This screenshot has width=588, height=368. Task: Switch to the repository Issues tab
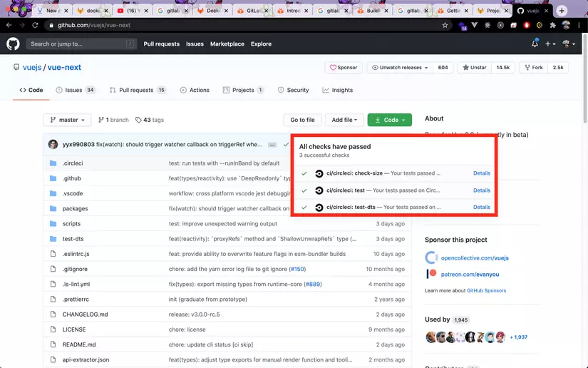tap(75, 90)
